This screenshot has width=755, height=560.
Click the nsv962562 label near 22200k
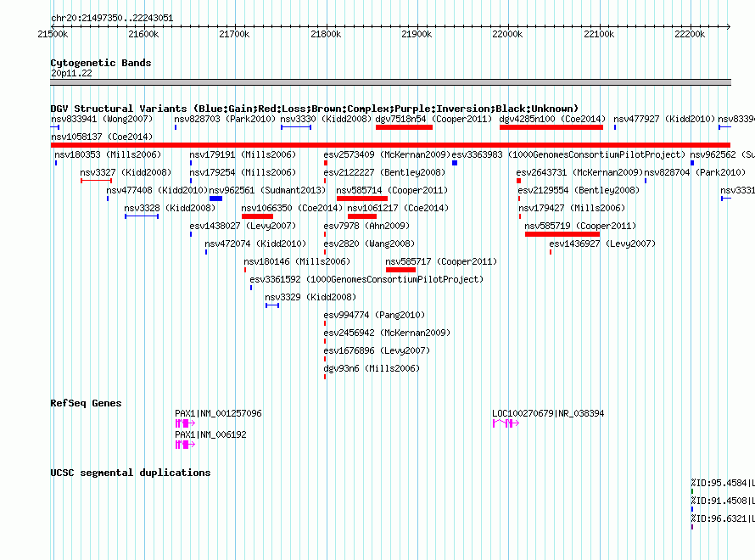(722, 154)
